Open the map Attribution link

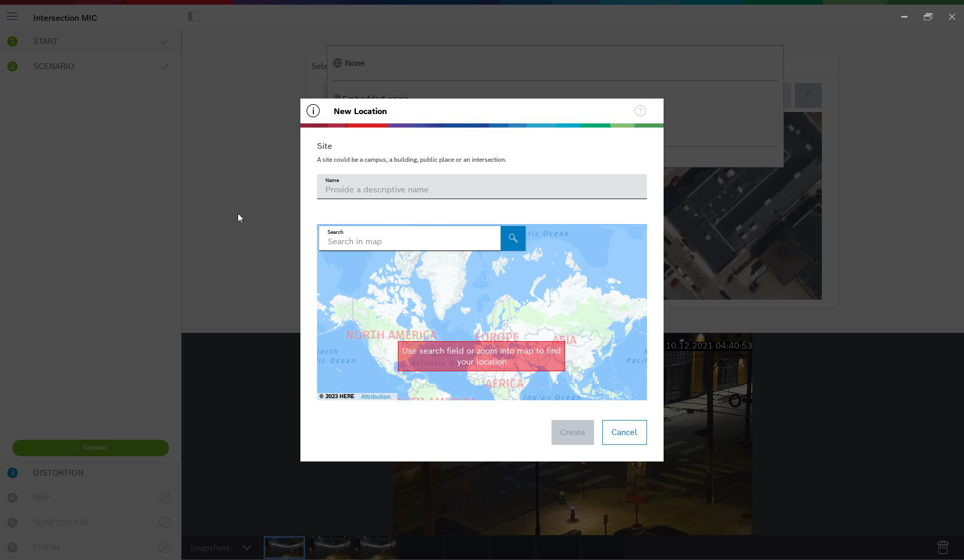(x=376, y=397)
